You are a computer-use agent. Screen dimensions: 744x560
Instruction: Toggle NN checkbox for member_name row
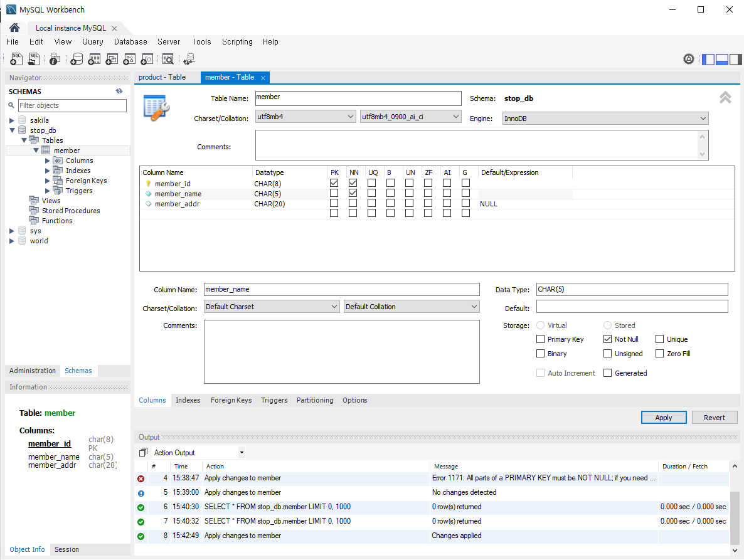[x=353, y=193]
